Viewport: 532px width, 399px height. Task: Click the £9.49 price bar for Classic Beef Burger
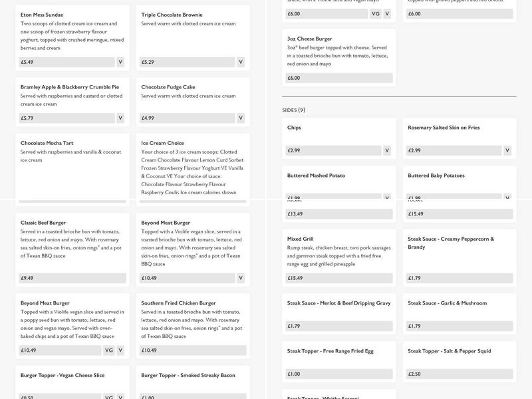(72, 279)
